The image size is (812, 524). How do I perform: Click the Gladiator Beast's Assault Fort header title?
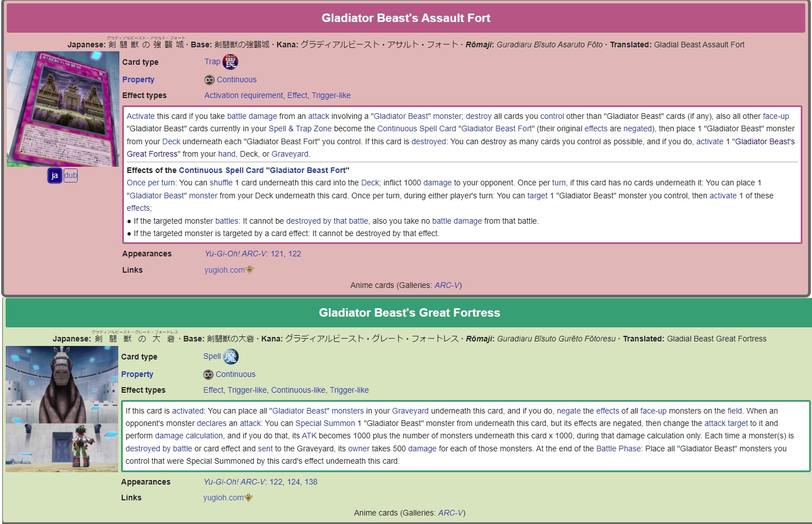click(406, 18)
